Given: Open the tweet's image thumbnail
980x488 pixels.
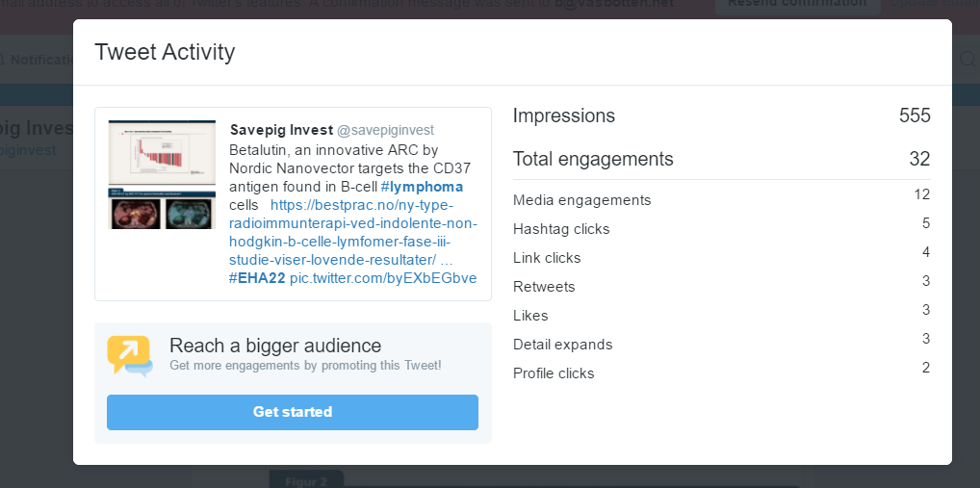Looking at the screenshot, I should [x=162, y=175].
